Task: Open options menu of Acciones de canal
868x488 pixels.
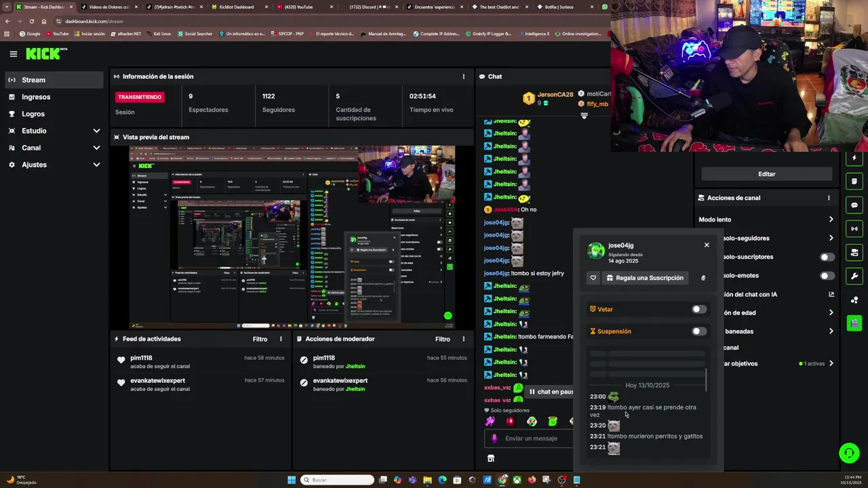Action: (x=829, y=198)
